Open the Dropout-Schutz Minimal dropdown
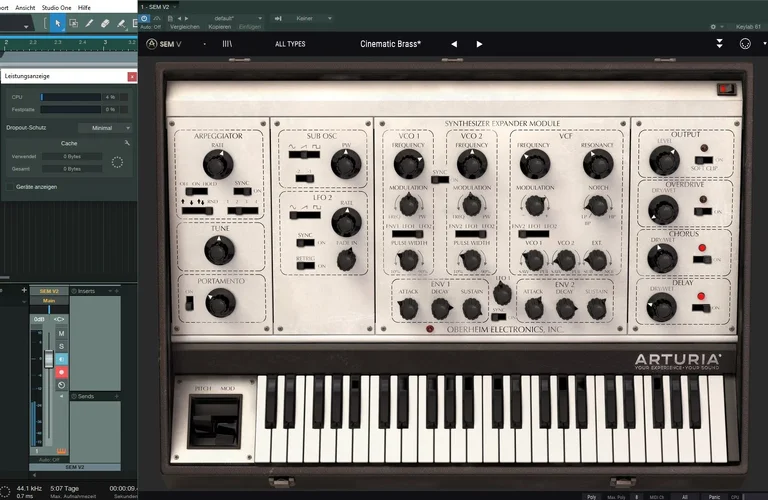 pyautogui.click(x=110, y=128)
